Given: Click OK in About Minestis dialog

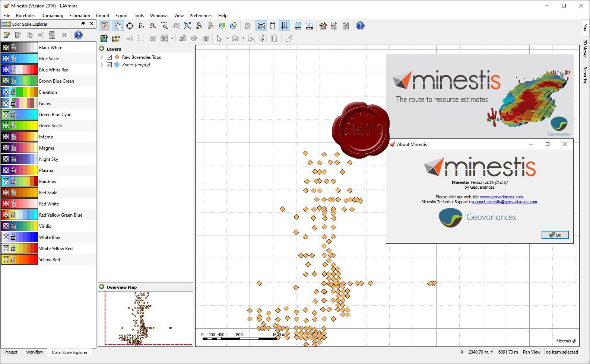Looking at the screenshot, I should point(555,235).
